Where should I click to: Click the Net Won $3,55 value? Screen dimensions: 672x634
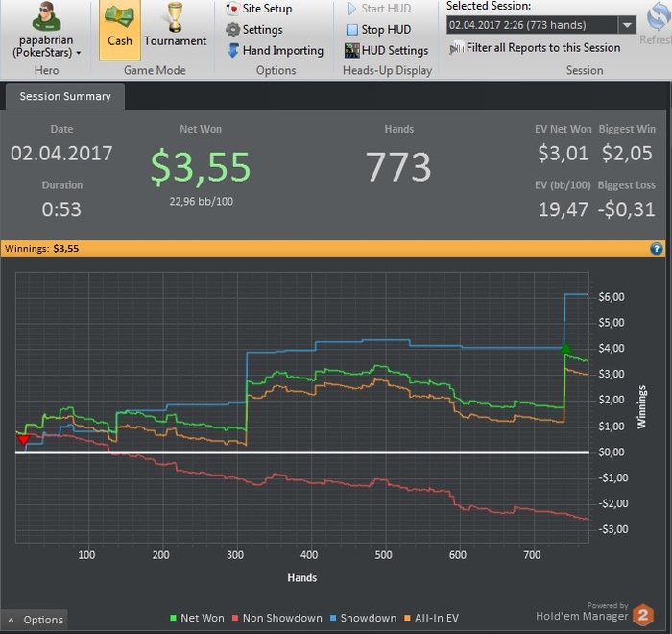coord(201,167)
